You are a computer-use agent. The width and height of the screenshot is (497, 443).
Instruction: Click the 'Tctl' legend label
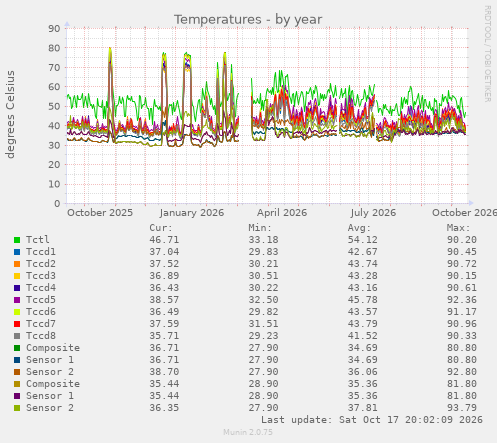pyautogui.click(x=38, y=240)
